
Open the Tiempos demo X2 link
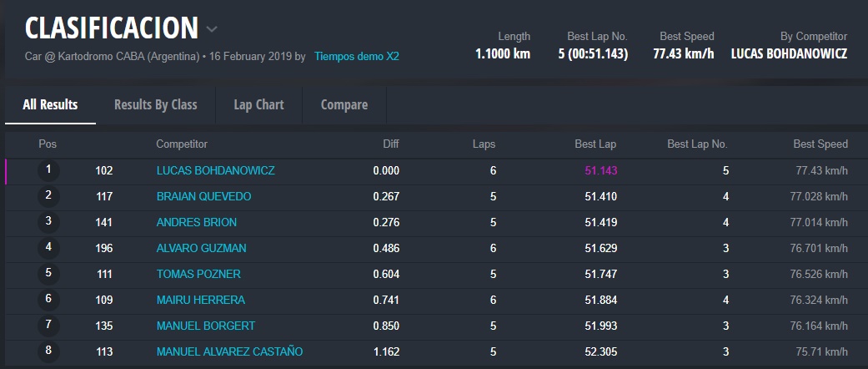356,57
